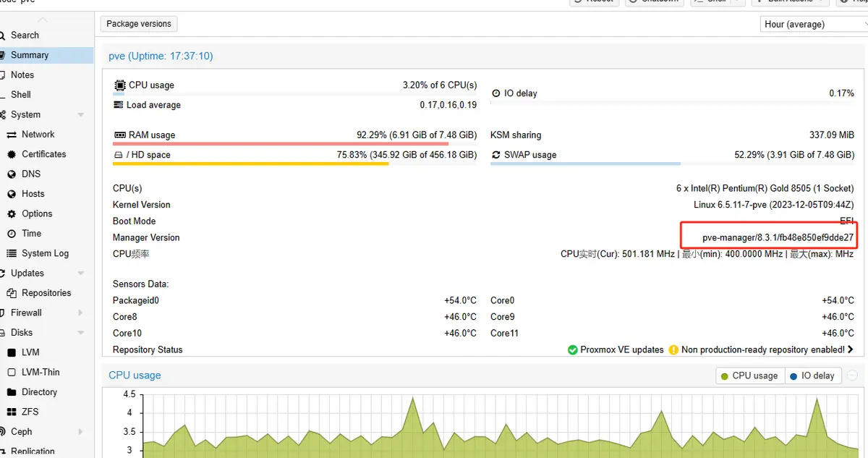Click the scroll-up arrow atop the sidebar
The image size is (868, 458).
43,20
